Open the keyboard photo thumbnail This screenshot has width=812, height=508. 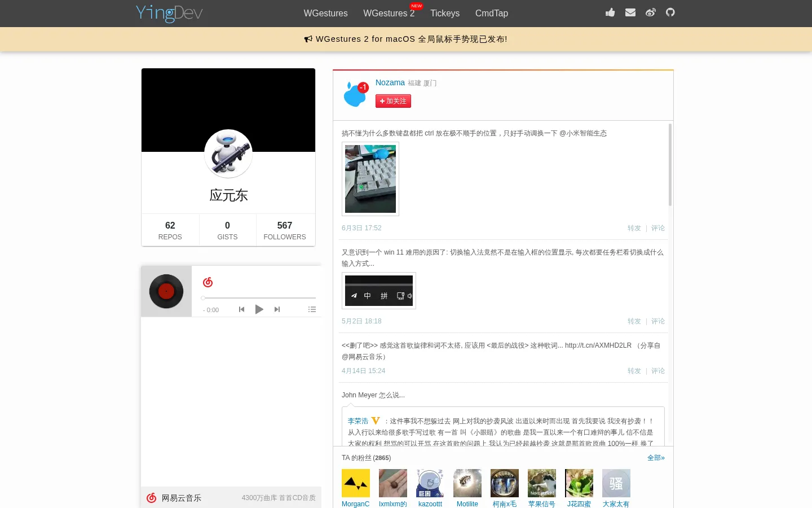(370, 179)
